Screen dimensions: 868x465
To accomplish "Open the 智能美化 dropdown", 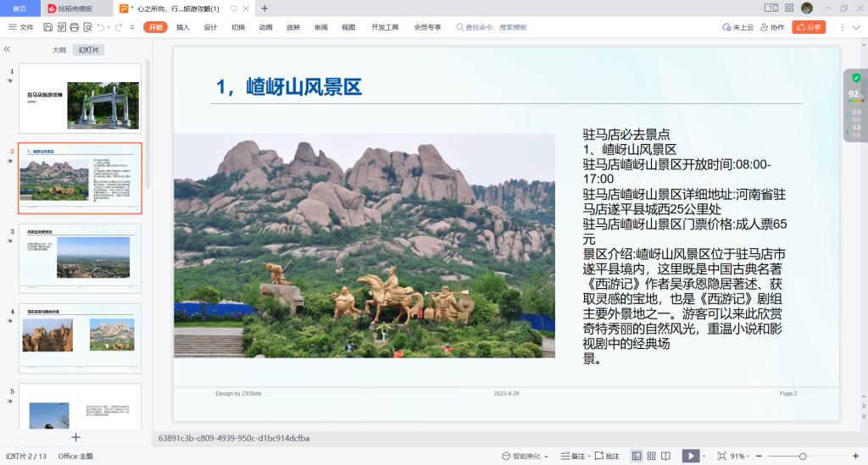I will pos(525,456).
